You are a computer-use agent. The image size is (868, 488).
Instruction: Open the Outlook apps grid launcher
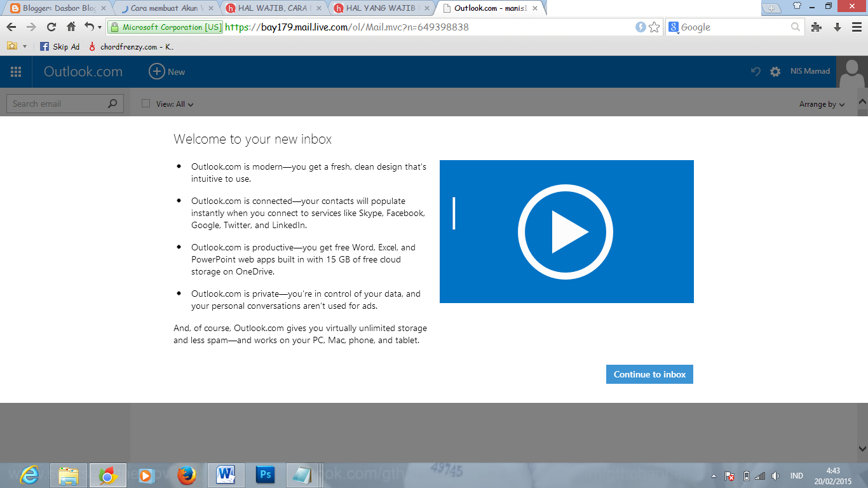click(x=16, y=72)
